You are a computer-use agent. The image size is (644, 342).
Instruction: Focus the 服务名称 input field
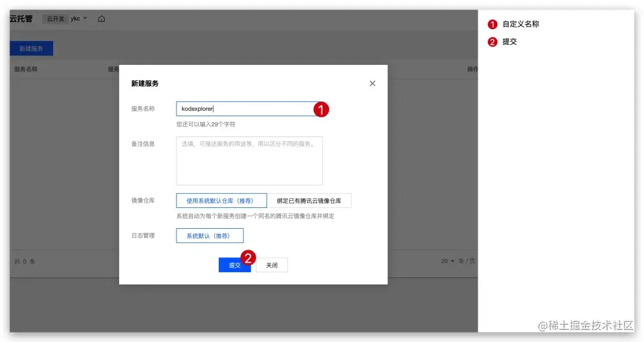click(249, 109)
